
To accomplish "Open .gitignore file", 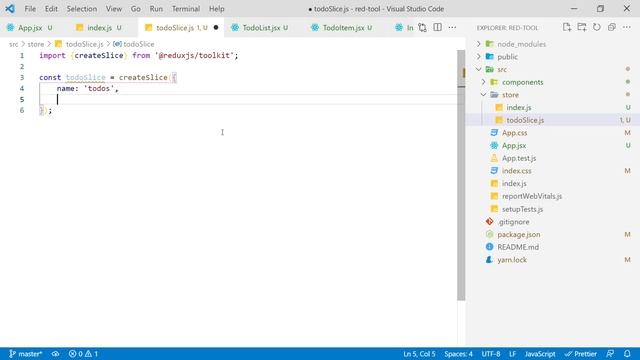I will pyautogui.click(x=513, y=222).
